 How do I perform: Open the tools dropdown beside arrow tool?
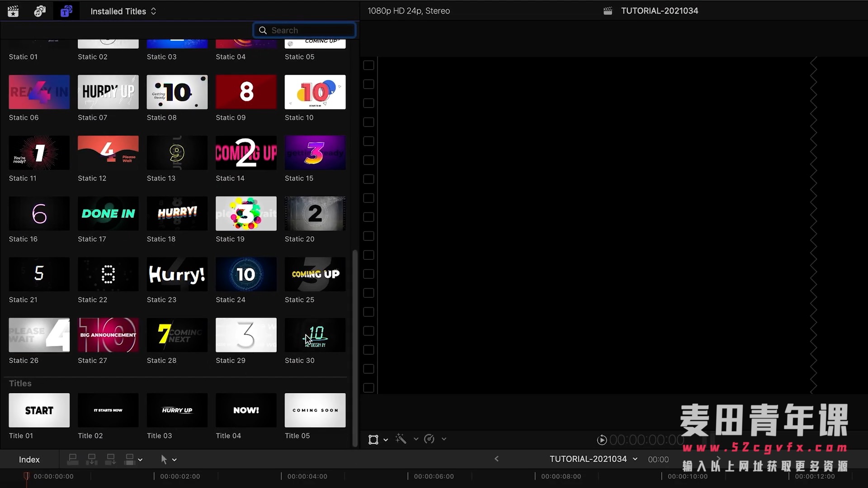tap(175, 460)
